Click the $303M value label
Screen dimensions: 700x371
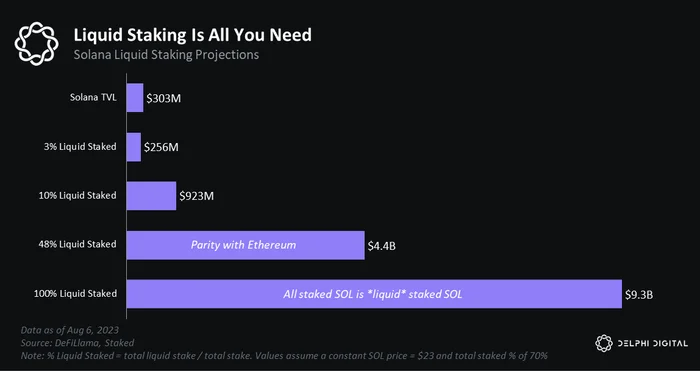click(x=164, y=99)
